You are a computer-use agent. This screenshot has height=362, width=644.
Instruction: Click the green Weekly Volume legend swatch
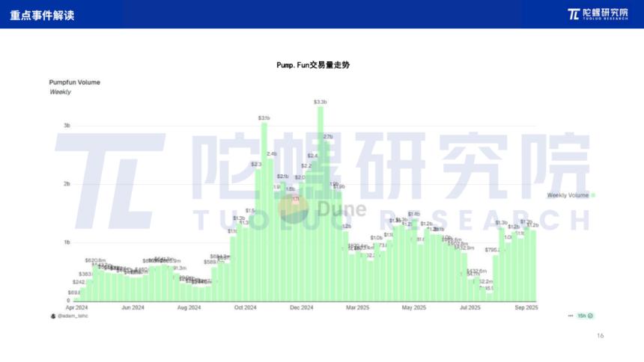(592, 195)
